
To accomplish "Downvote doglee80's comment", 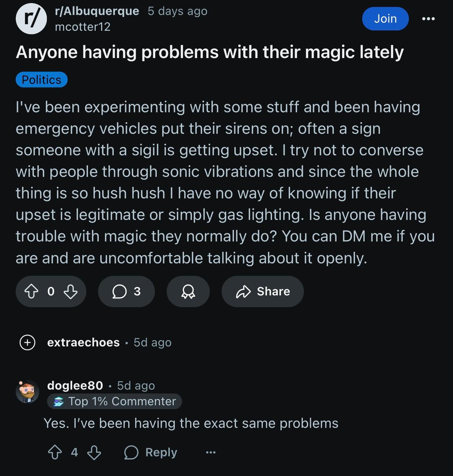I will click(x=94, y=452).
